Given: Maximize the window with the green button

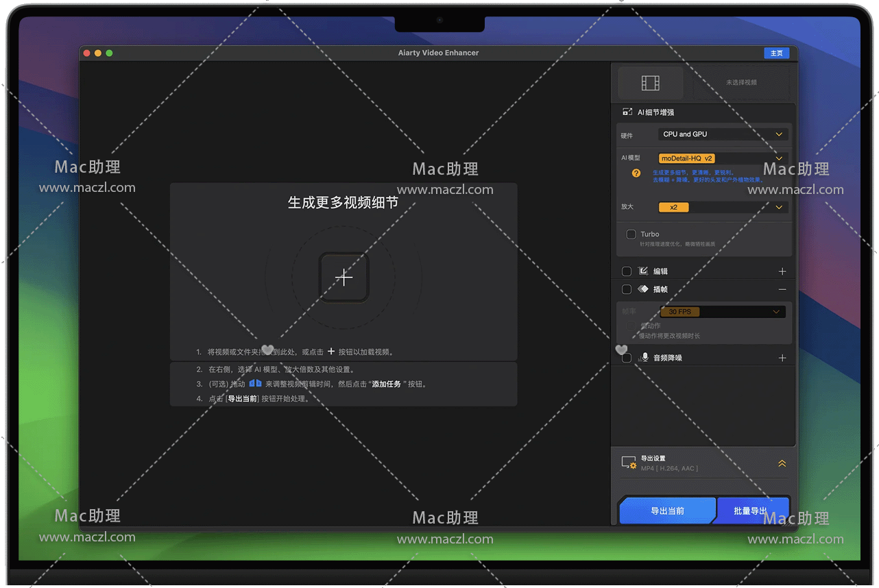Looking at the screenshot, I should point(109,53).
